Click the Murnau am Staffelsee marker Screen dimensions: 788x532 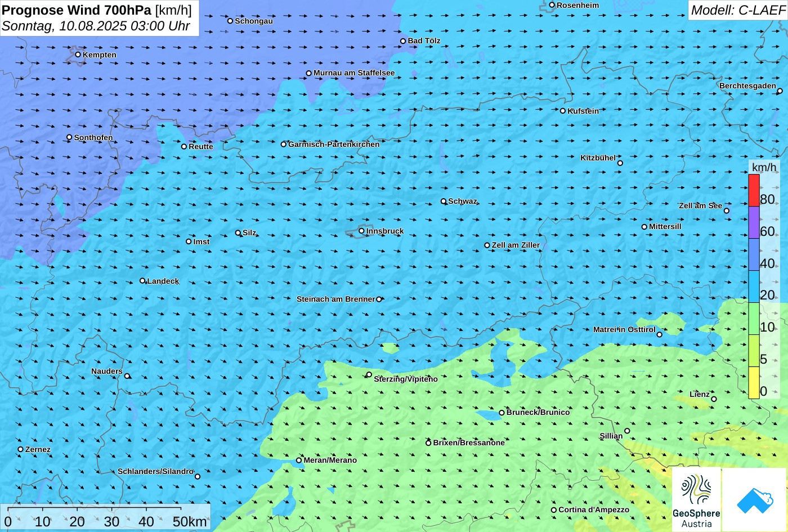pyautogui.click(x=308, y=73)
